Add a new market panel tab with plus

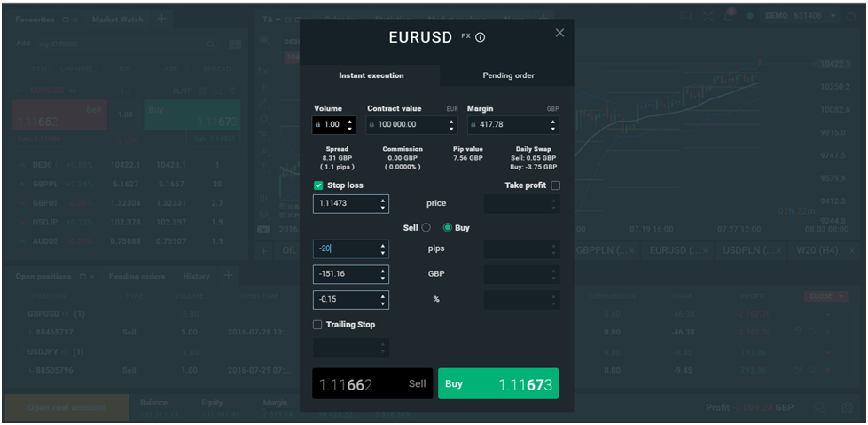click(161, 19)
